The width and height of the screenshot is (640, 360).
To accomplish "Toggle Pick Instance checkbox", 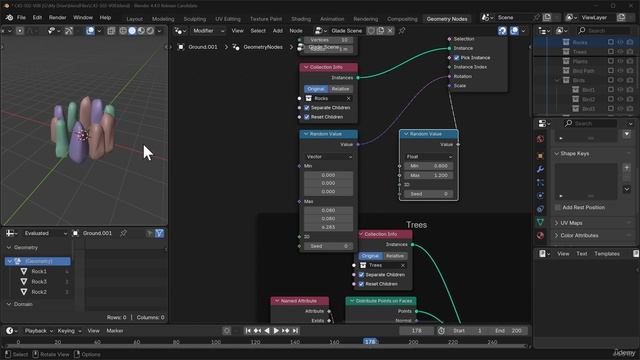I will (456, 58).
